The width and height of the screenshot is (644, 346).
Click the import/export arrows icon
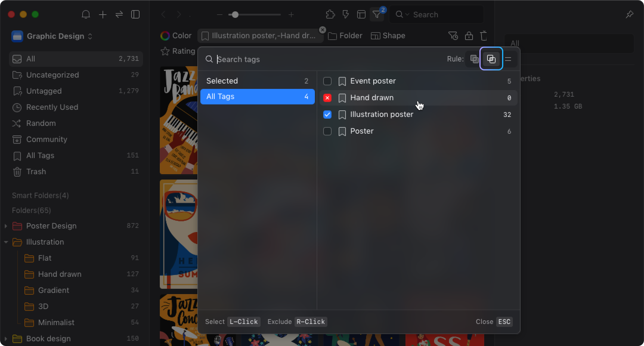pos(120,15)
